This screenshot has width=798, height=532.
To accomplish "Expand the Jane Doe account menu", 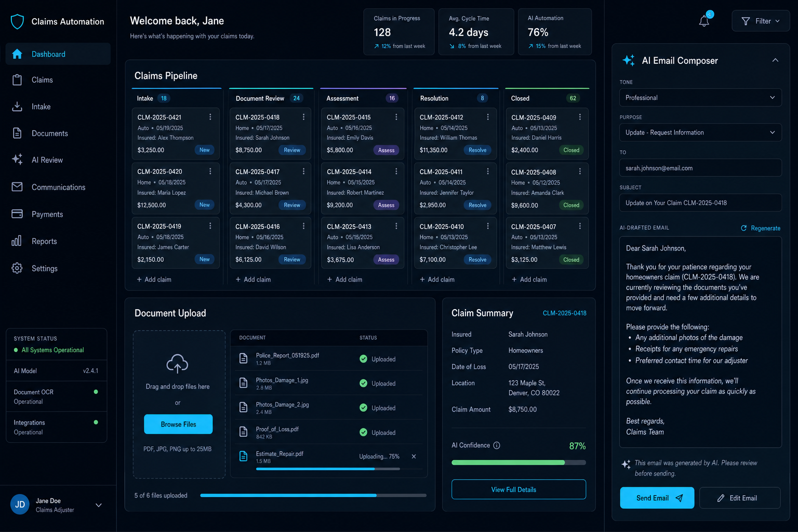I will 99,505.
